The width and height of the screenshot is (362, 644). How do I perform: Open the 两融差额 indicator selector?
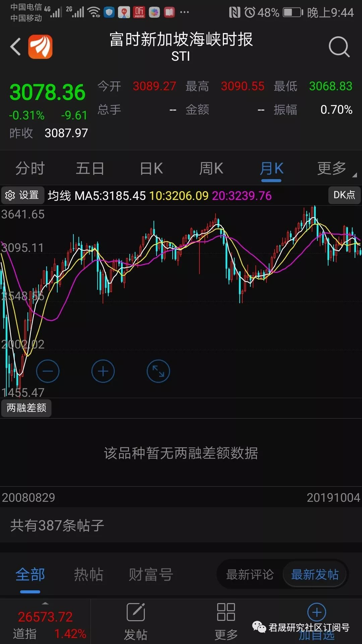[26, 408]
